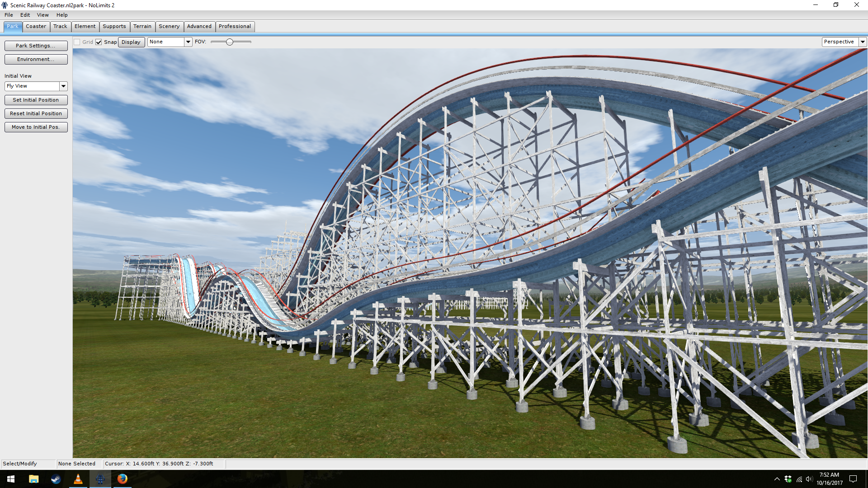Click the FOV slider handle
The image size is (868, 488).
click(230, 42)
